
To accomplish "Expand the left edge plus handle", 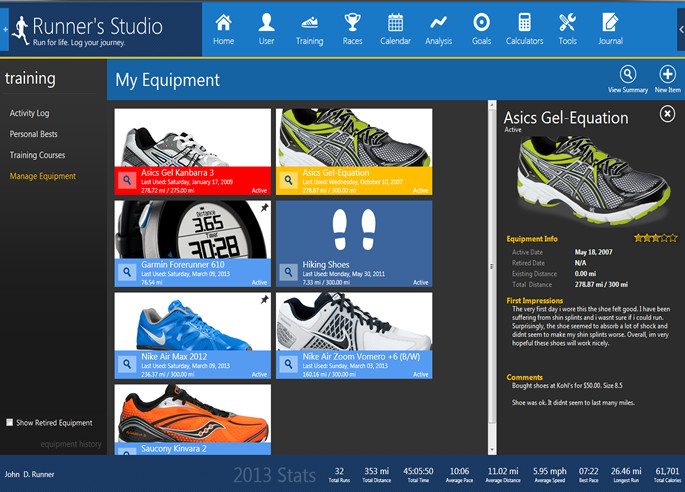I will click(4, 29).
